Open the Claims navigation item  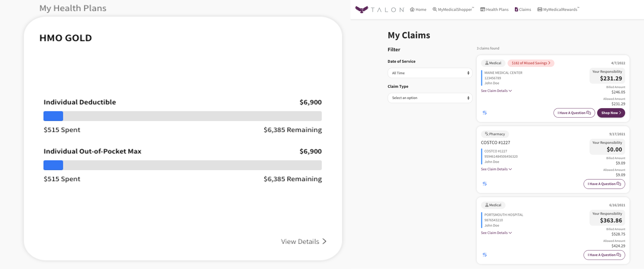point(523,10)
